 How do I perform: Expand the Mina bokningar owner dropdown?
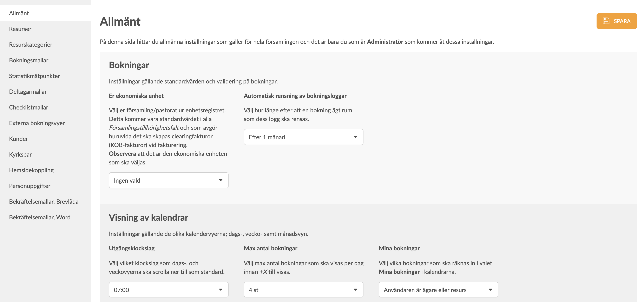tap(438, 290)
